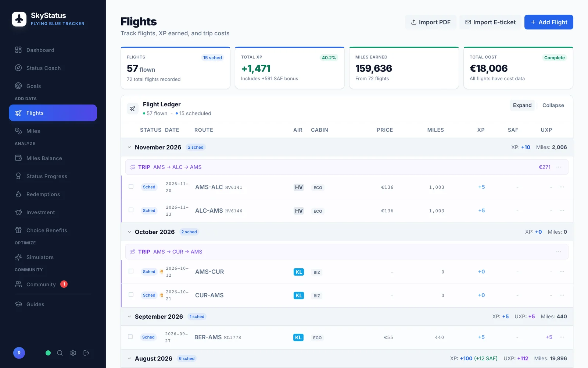Click the Simulators sparkle icon
Viewport: 588px width, 368px height.
click(18, 257)
